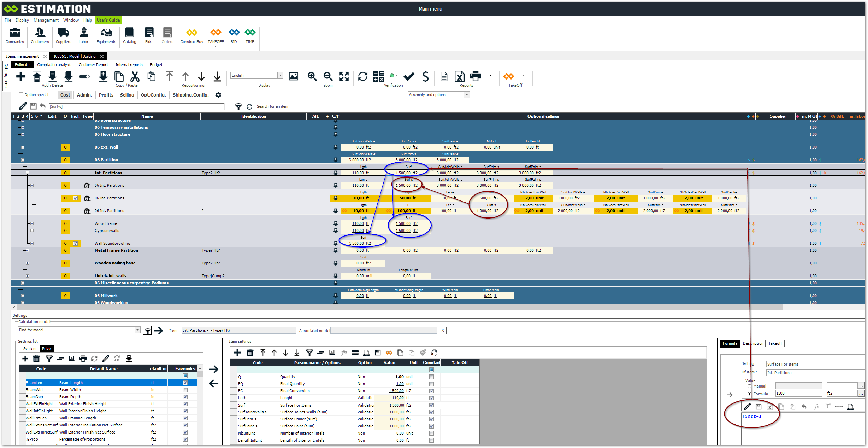Open the Management menu

[x=46, y=20]
